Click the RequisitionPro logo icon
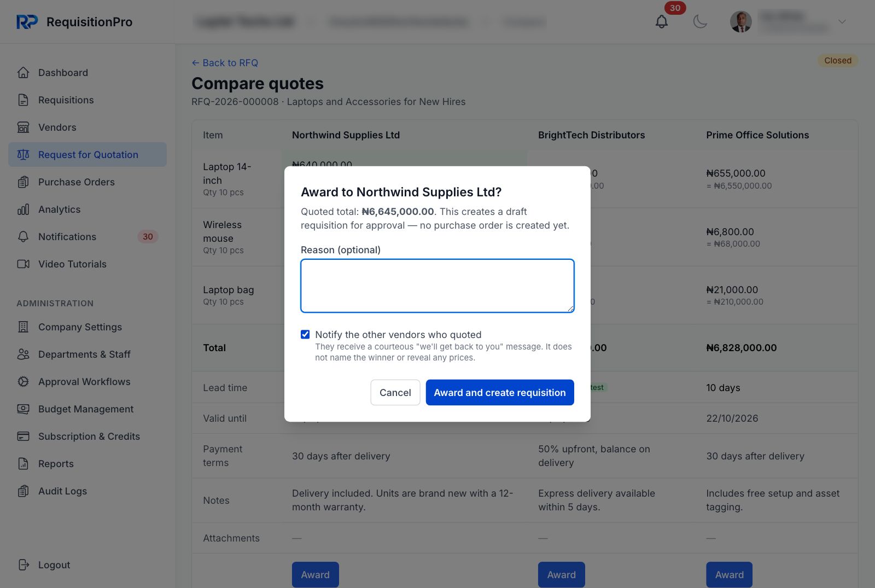The image size is (875, 588). point(27,22)
